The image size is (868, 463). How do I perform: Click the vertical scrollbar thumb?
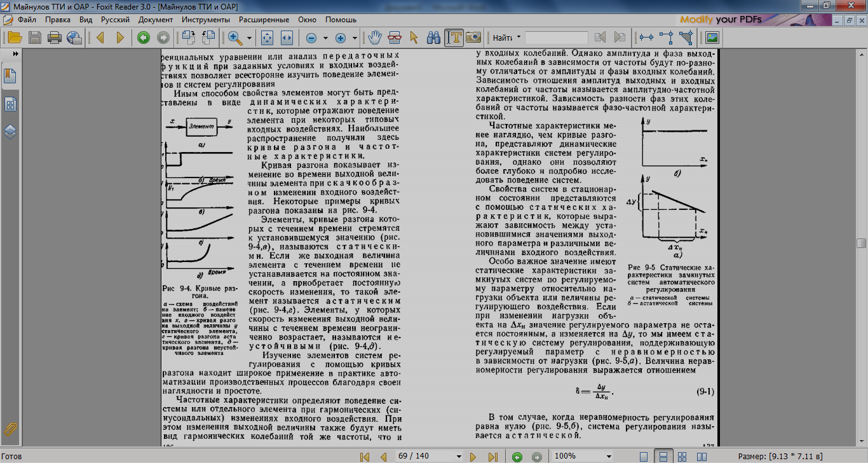(862, 243)
